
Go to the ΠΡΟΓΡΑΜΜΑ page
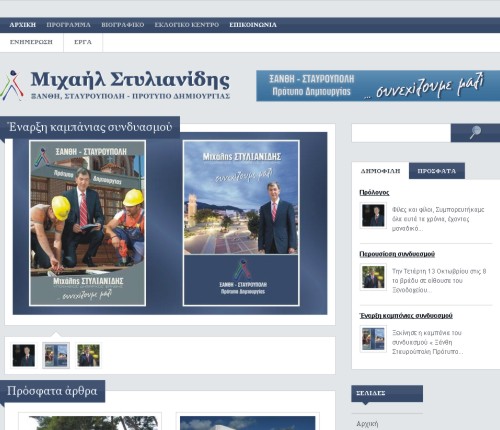point(68,25)
